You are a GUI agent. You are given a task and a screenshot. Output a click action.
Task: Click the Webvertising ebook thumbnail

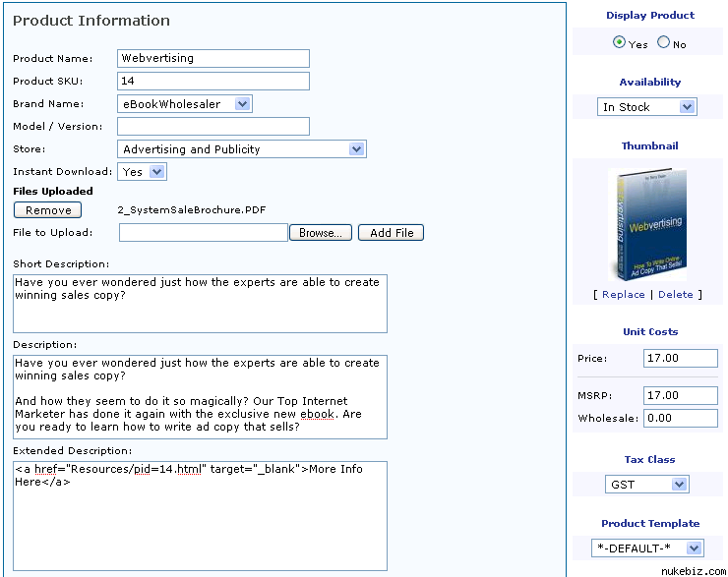(x=645, y=224)
